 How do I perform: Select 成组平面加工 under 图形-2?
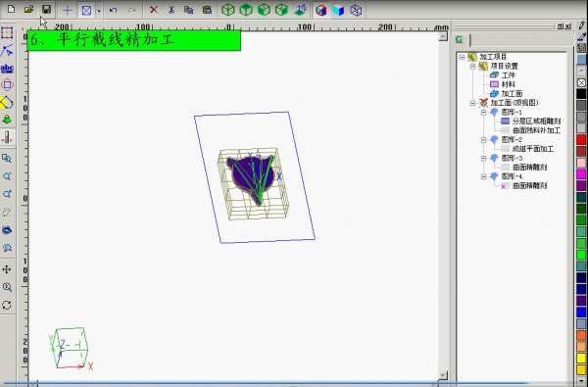tap(533, 149)
